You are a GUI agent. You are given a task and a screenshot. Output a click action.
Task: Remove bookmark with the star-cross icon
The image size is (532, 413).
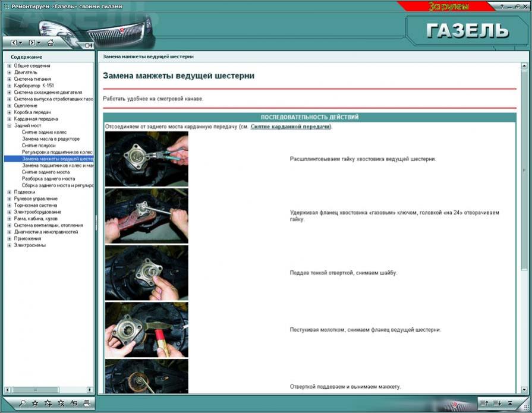[61, 403]
